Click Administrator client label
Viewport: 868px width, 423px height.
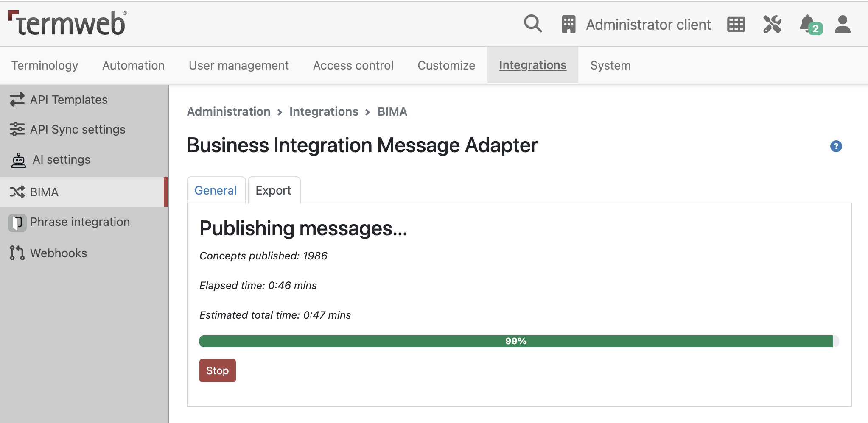[x=648, y=25]
